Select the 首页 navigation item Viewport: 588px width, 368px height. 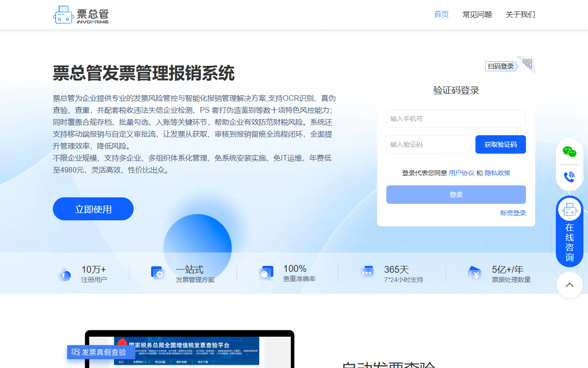(441, 15)
